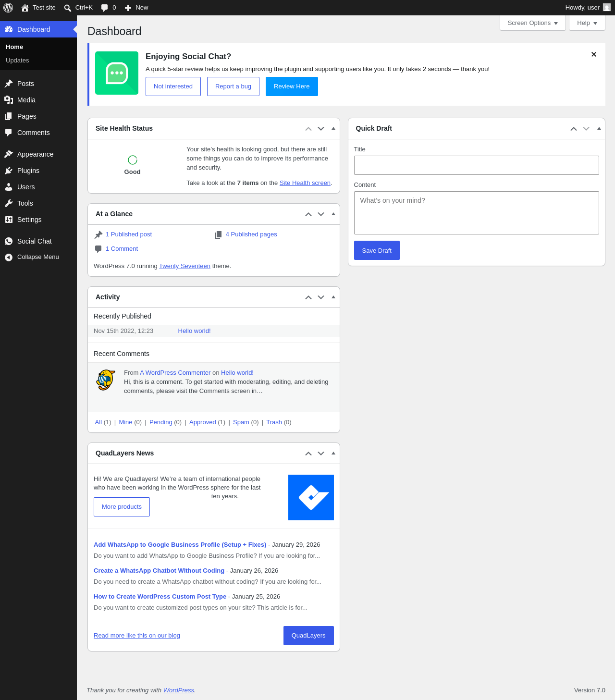615x700 pixels.
Task: Click the Review Here button
Action: [292, 86]
